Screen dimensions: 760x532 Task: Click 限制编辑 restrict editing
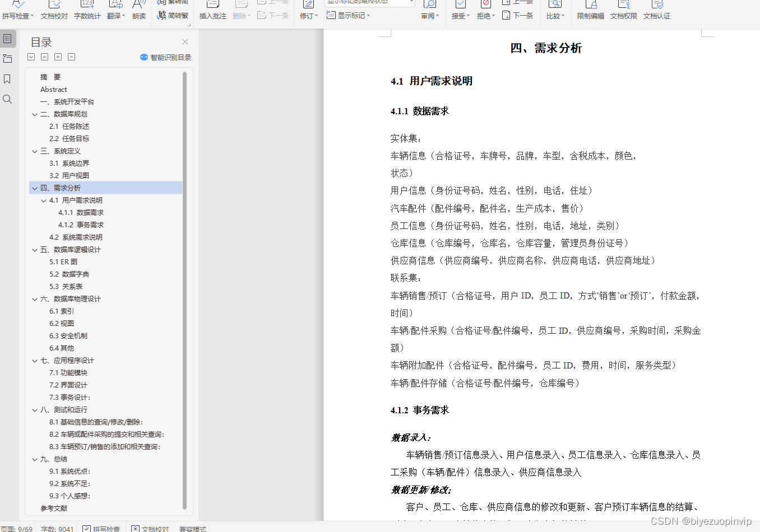pyautogui.click(x=591, y=11)
